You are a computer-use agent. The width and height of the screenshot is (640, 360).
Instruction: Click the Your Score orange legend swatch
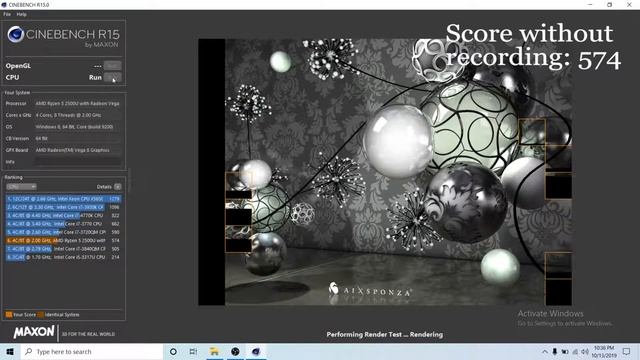click(x=9, y=315)
